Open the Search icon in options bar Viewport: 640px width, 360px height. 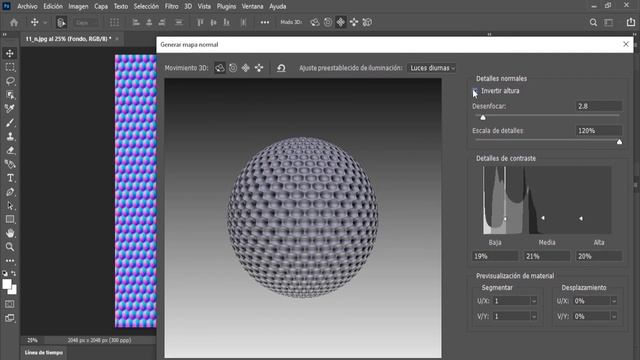coord(593,22)
